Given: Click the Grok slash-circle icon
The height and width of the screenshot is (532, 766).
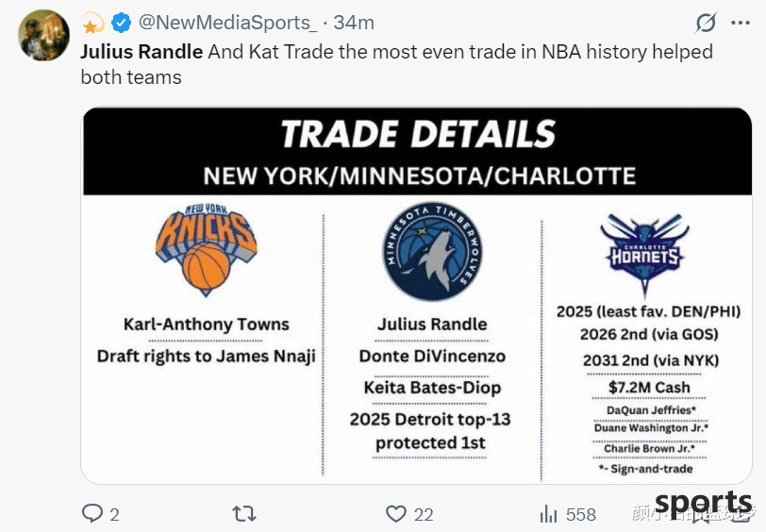Looking at the screenshot, I should coord(706,23).
